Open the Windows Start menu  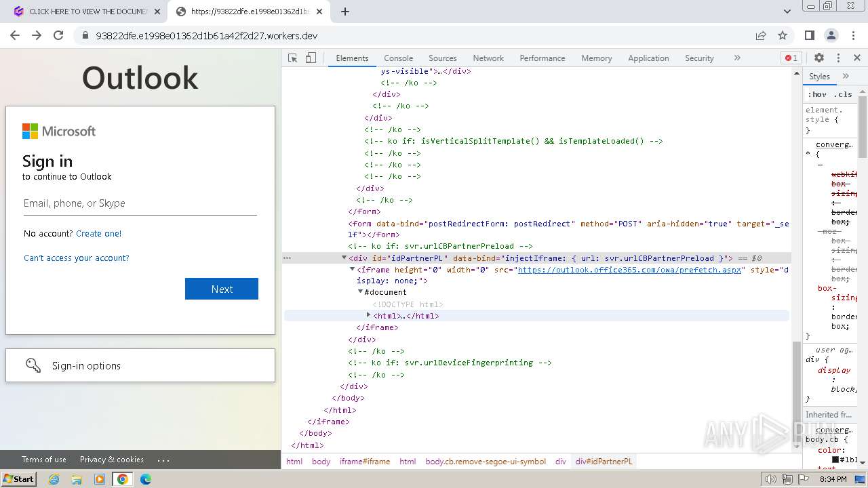pos(18,479)
